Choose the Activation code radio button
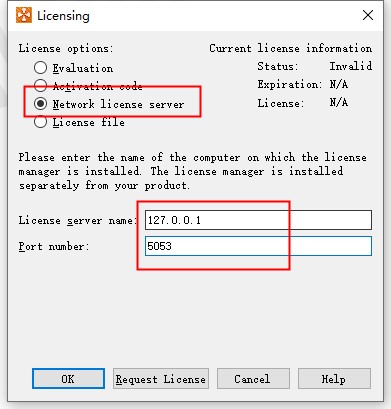The width and height of the screenshot is (391, 409). (40, 86)
